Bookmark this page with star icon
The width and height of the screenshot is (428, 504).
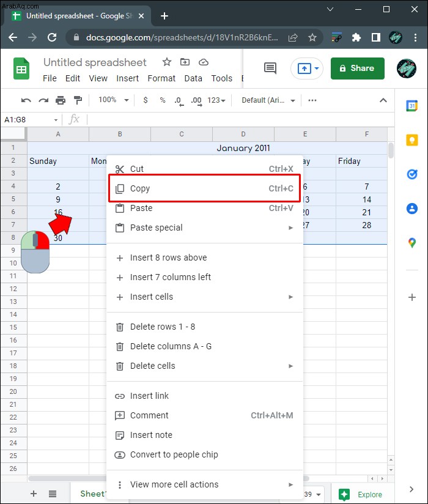pyautogui.click(x=312, y=37)
